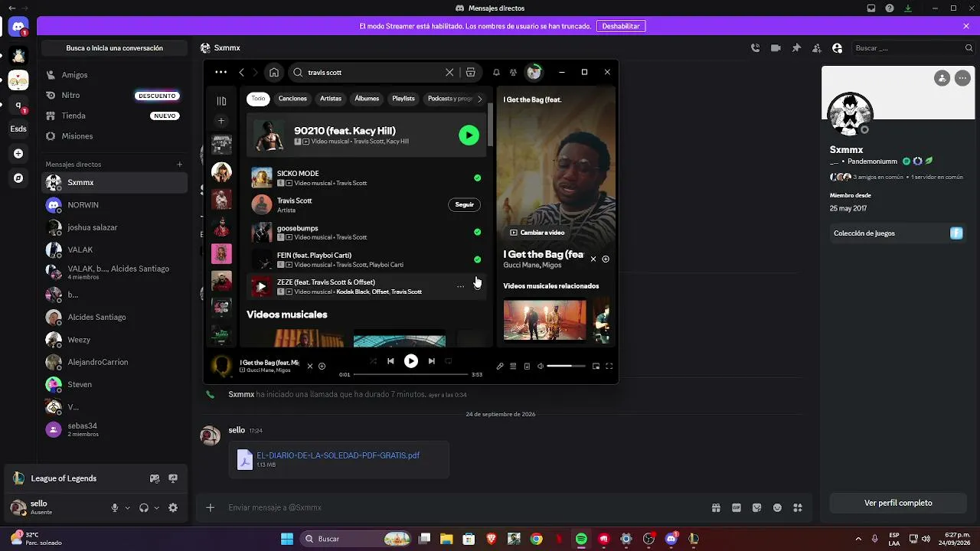The width and height of the screenshot is (980, 551).
Task: Open Ver perfil completo button
Action: 898,503
